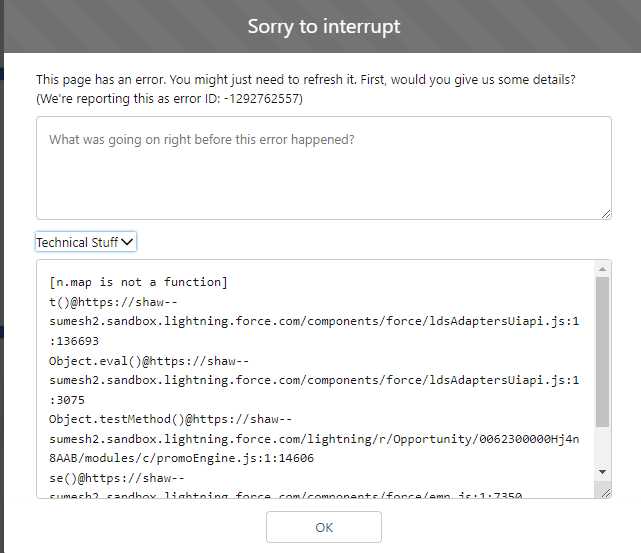This screenshot has width=641, height=553.
Task: Focus the 'What was going on' text box
Action: coord(323,167)
